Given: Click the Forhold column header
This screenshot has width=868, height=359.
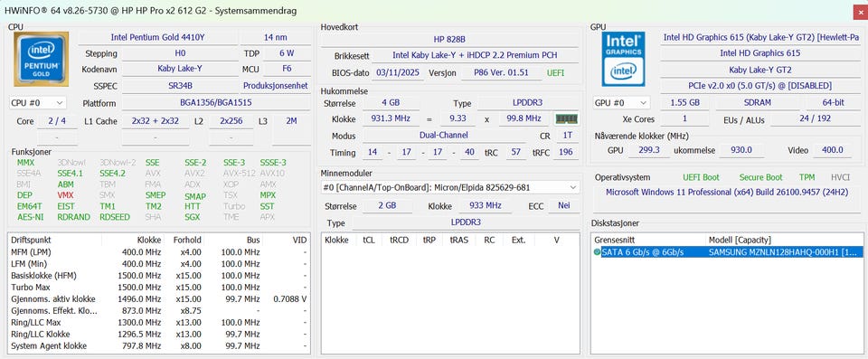Looking at the screenshot, I should click(184, 240).
